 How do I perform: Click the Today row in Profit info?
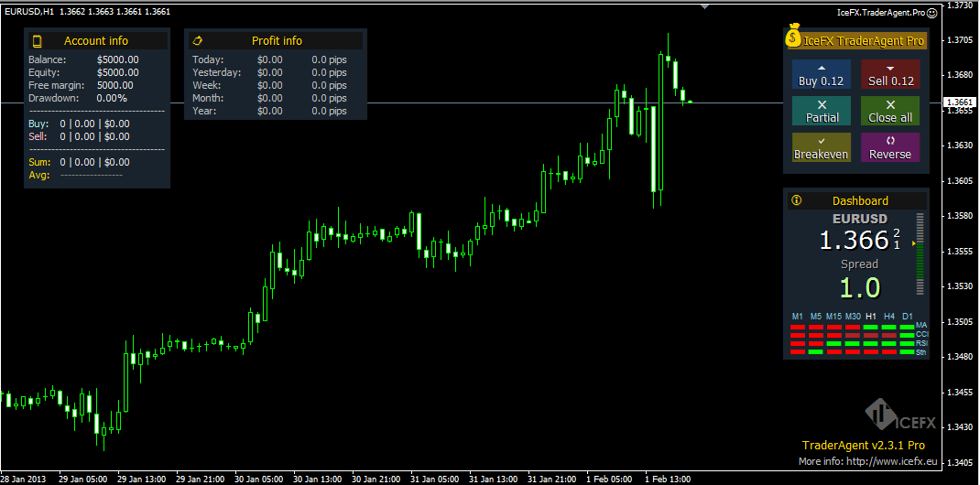pyautogui.click(x=270, y=59)
